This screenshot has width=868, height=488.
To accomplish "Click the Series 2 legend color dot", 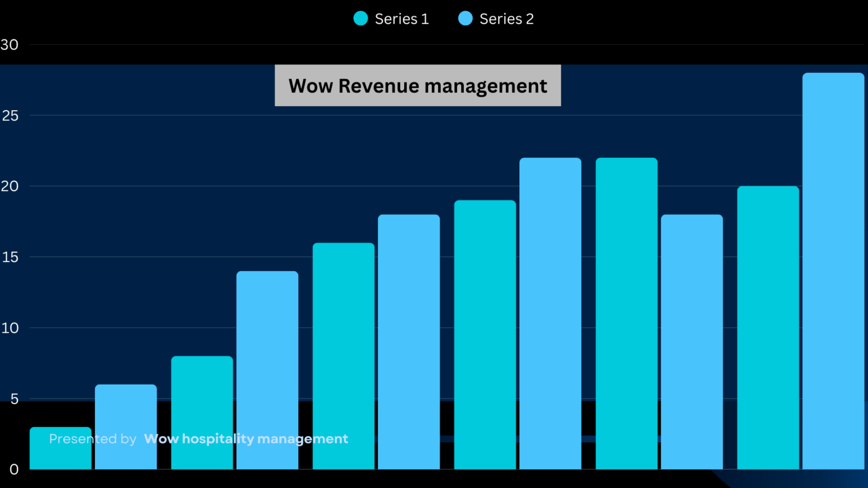I will coord(465,19).
